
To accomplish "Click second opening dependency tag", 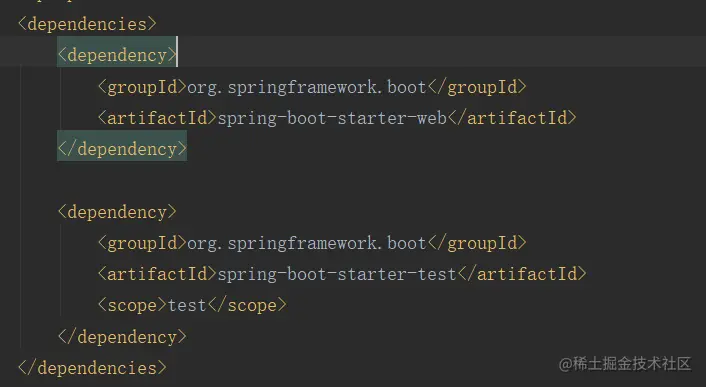I will 117,212.
